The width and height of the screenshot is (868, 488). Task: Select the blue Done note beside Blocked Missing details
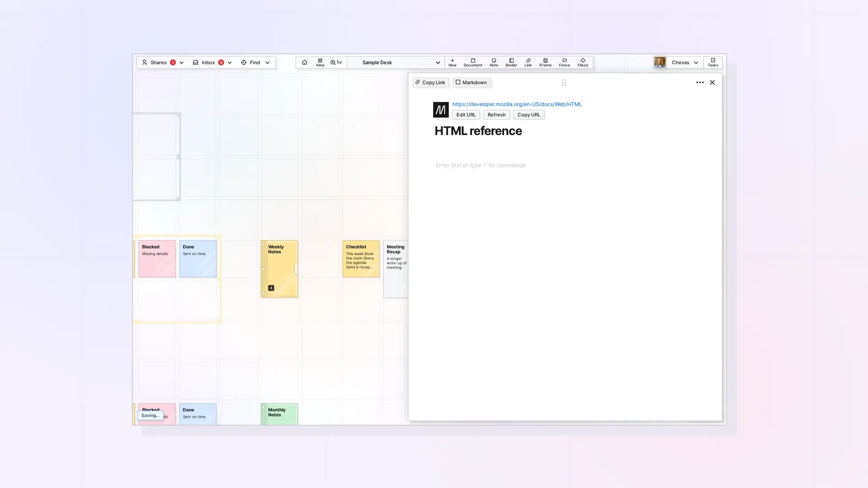[x=198, y=259]
